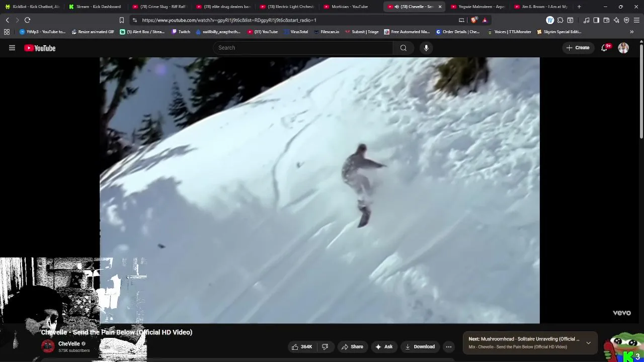This screenshot has height=362, width=644.
Task: Open Brave Rewards triangle icon
Action: 485,20
